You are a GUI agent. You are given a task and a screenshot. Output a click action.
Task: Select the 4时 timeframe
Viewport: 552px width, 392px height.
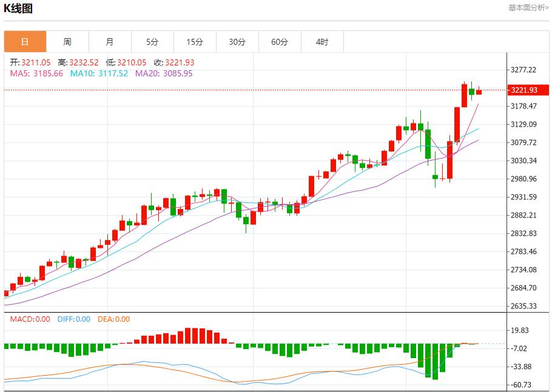(322, 41)
